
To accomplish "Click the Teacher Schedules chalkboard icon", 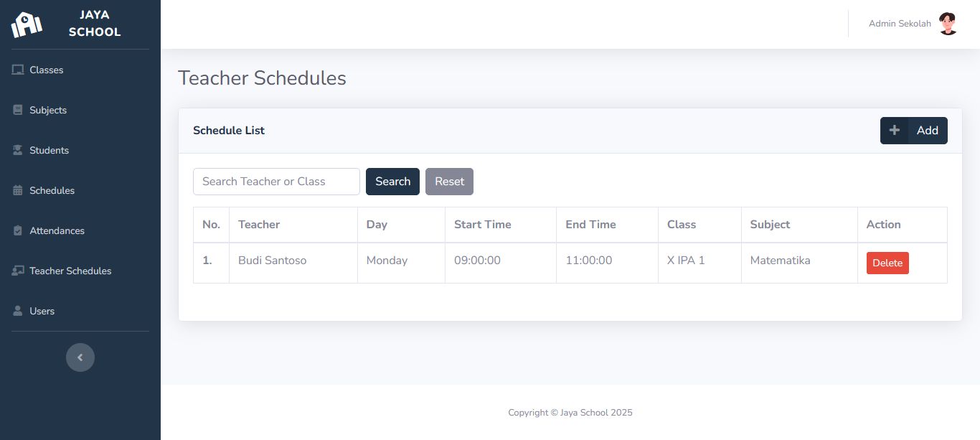I will (x=18, y=271).
